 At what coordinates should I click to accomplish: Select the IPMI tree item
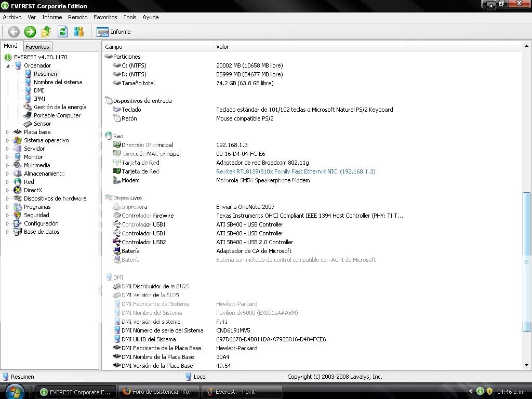39,99
